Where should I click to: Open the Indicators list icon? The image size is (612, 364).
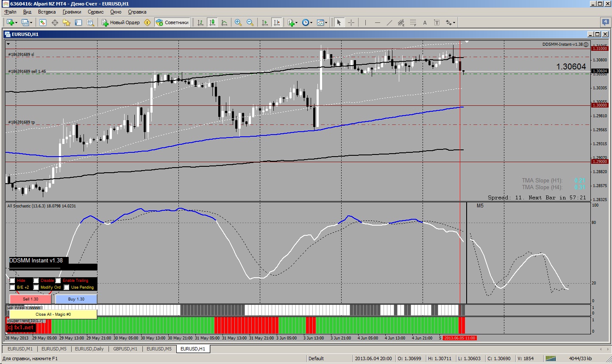[x=291, y=22]
